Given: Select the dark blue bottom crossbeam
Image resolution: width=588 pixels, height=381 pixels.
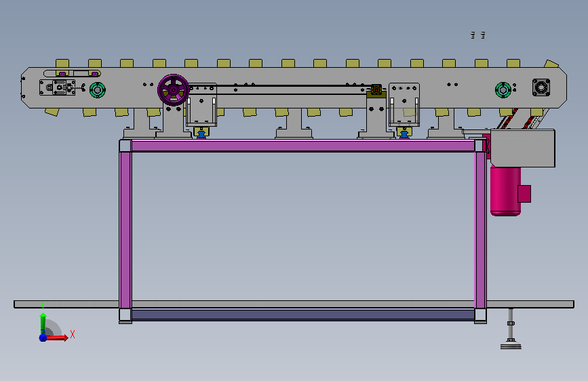Looking at the screenshot, I should click(303, 315).
